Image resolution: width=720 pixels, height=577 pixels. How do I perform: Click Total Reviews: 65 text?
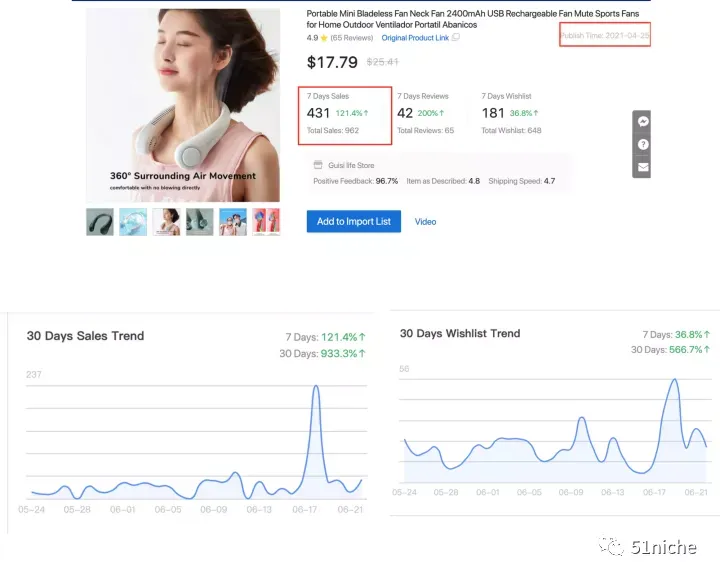tap(426, 130)
